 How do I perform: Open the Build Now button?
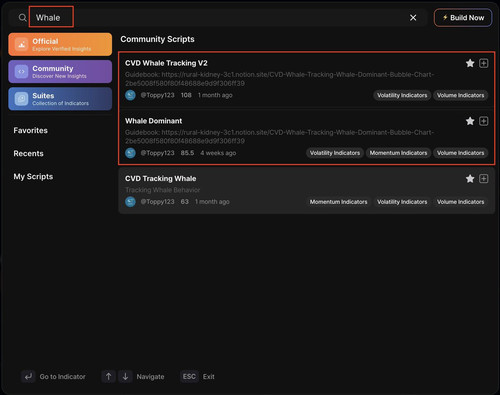pyautogui.click(x=463, y=18)
